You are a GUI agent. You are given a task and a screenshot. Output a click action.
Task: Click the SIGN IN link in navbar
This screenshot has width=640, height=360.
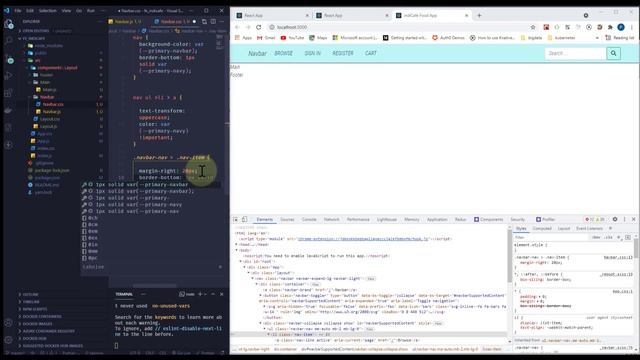tap(313, 53)
